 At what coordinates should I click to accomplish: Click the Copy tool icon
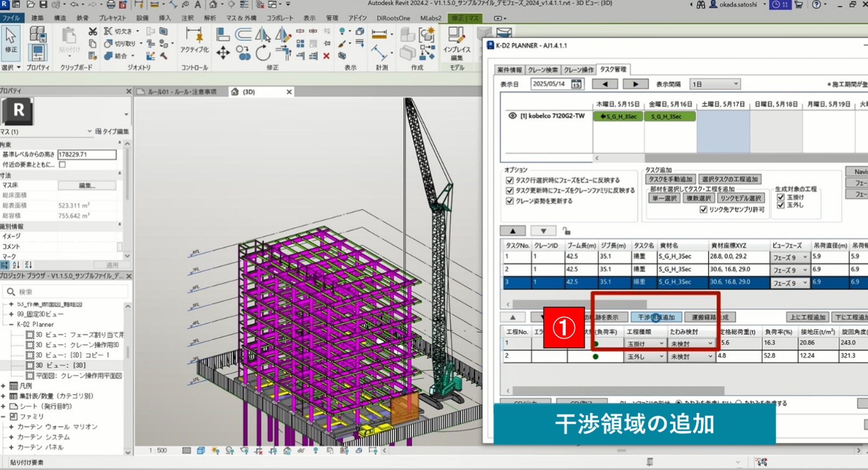[x=243, y=53]
